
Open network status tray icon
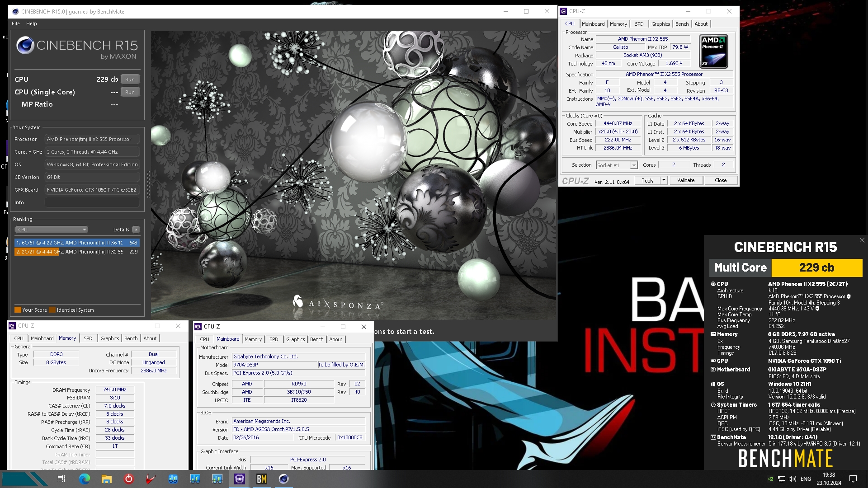pyautogui.click(x=781, y=479)
